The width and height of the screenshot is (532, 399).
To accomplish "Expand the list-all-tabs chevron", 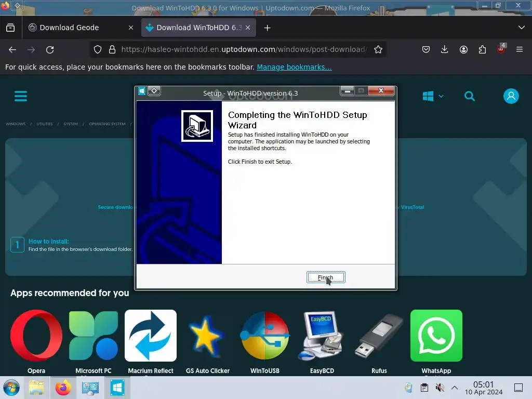I will click(522, 28).
